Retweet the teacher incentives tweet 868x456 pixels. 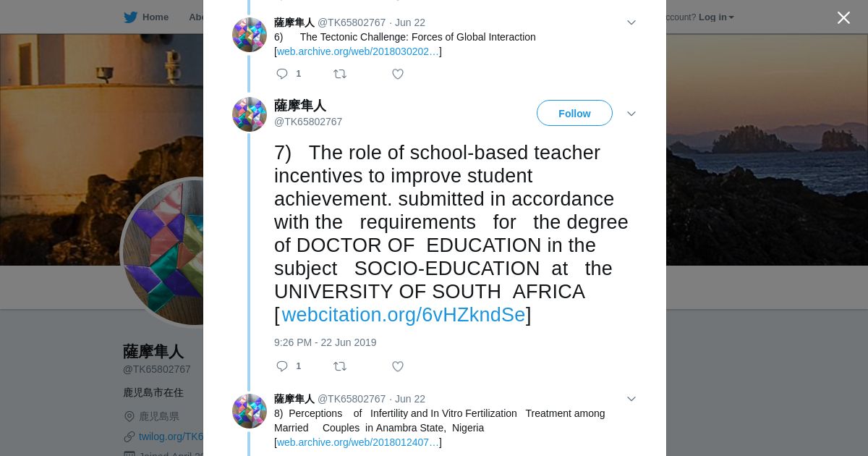point(340,366)
